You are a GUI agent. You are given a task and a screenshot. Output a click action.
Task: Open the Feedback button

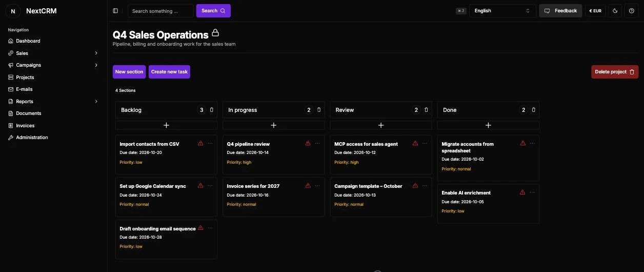[560, 11]
